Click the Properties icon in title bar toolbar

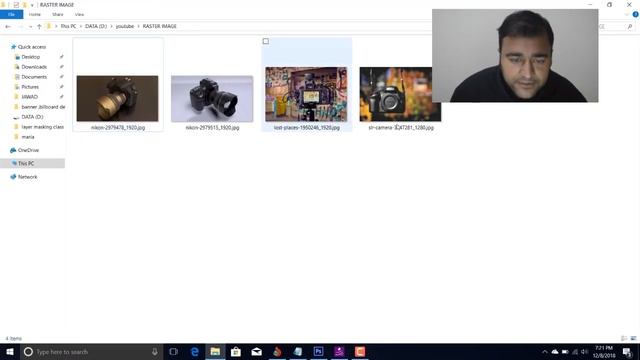coord(16,5)
